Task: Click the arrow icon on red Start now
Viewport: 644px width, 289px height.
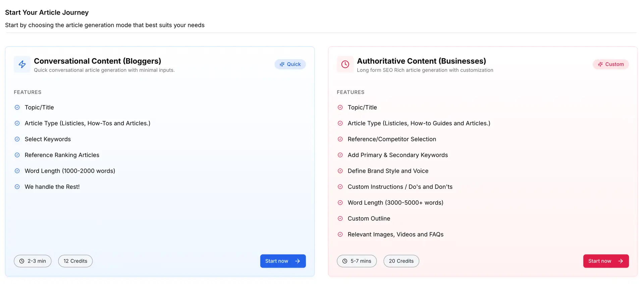Action: pos(621,261)
